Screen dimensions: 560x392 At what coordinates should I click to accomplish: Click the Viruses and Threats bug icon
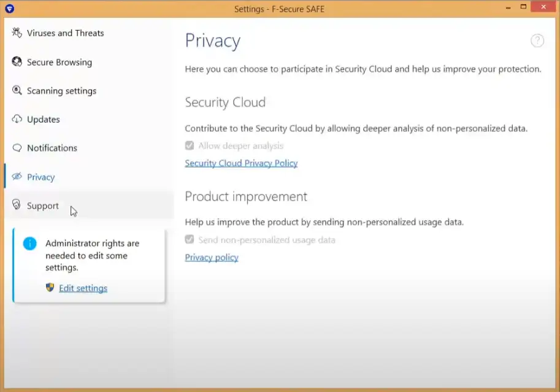[17, 33]
